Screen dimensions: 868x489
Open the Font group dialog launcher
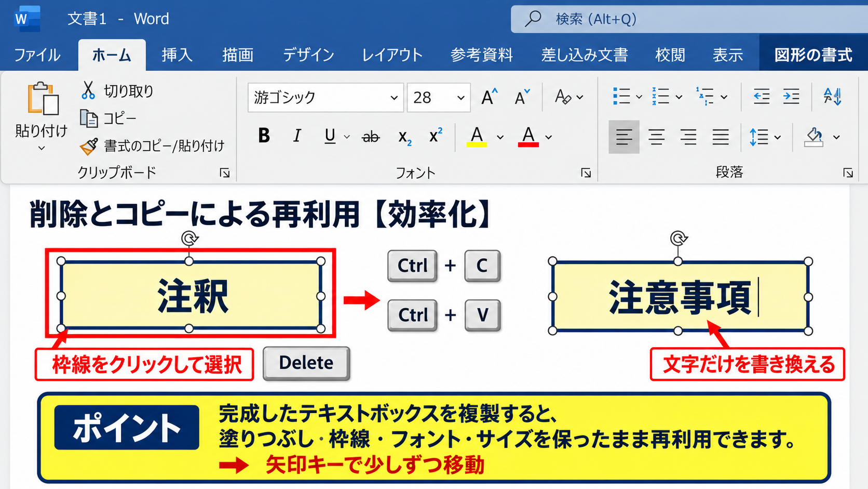pos(586,173)
